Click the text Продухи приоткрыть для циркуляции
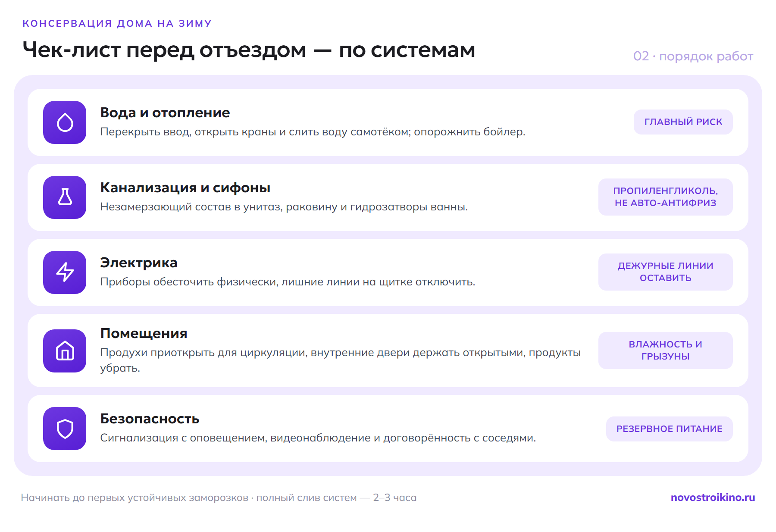The width and height of the screenshot is (776, 532). pos(203,353)
